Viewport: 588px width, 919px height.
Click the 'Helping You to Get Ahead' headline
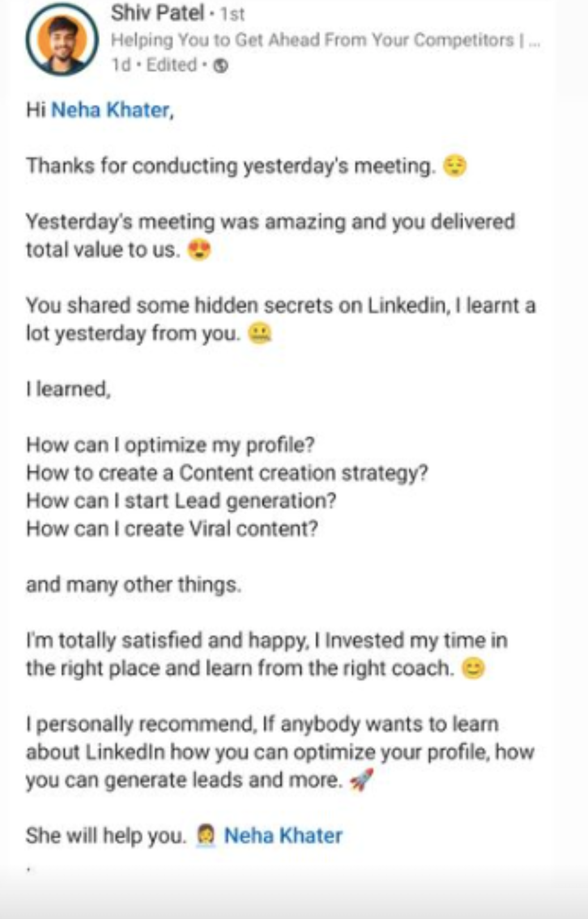[x=312, y=40]
